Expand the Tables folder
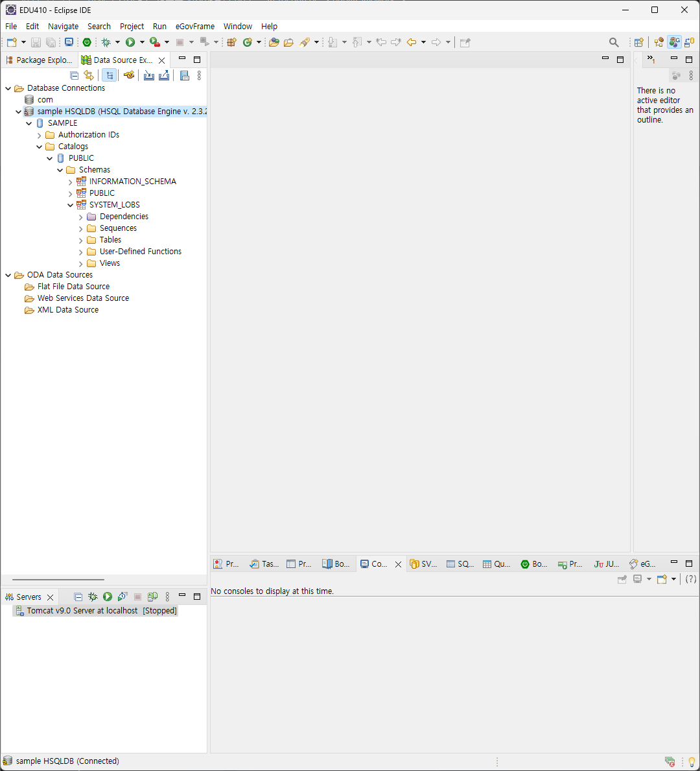 click(x=80, y=241)
